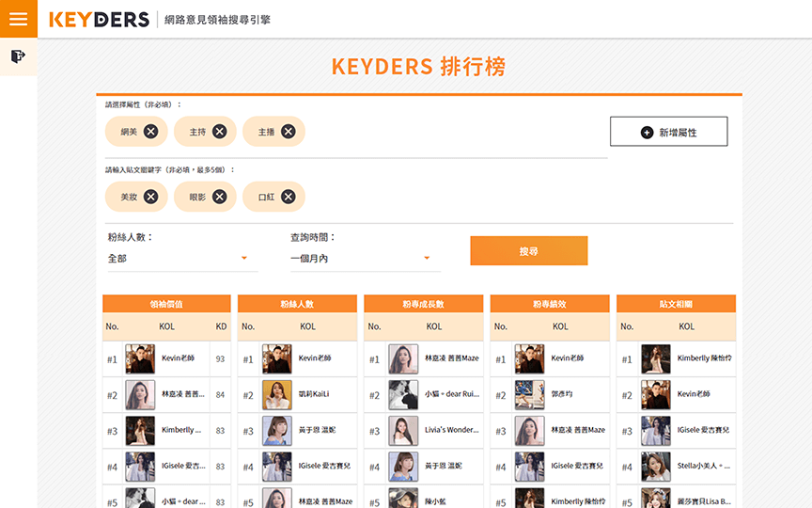Click Livia's Wonder name in 粉專成長數 list
Viewport: 812px width, 508px height.
[x=451, y=430]
